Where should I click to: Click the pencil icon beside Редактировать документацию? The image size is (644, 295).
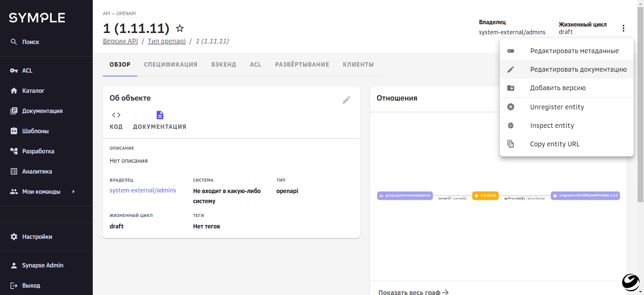point(511,70)
